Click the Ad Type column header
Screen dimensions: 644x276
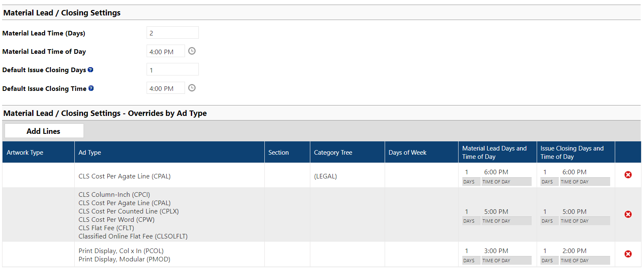pos(90,153)
